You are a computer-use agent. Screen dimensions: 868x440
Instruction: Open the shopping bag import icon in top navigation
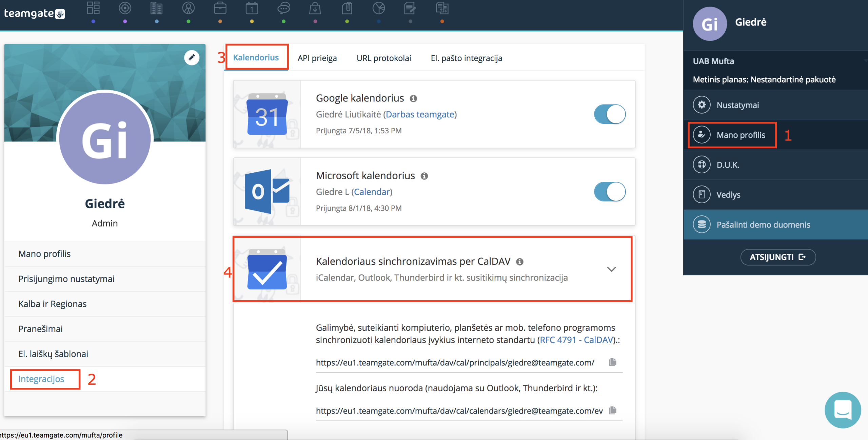(315, 8)
